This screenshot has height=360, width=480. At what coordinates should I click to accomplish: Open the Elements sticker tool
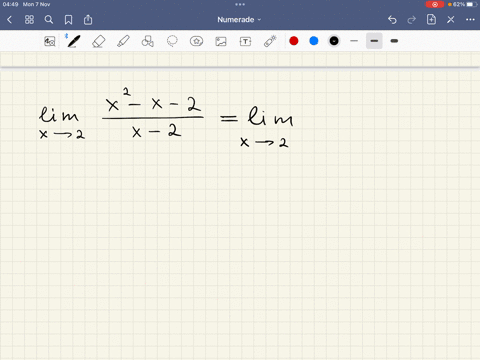pyautogui.click(x=196, y=41)
